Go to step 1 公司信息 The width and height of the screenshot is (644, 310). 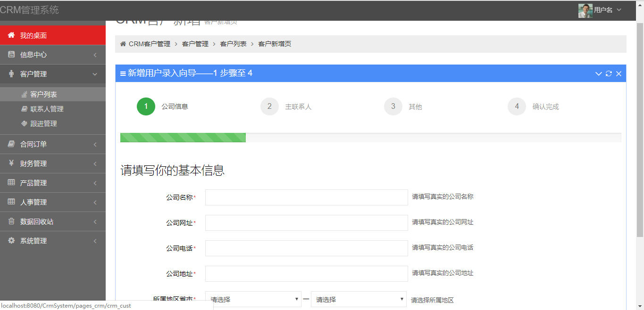162,106
